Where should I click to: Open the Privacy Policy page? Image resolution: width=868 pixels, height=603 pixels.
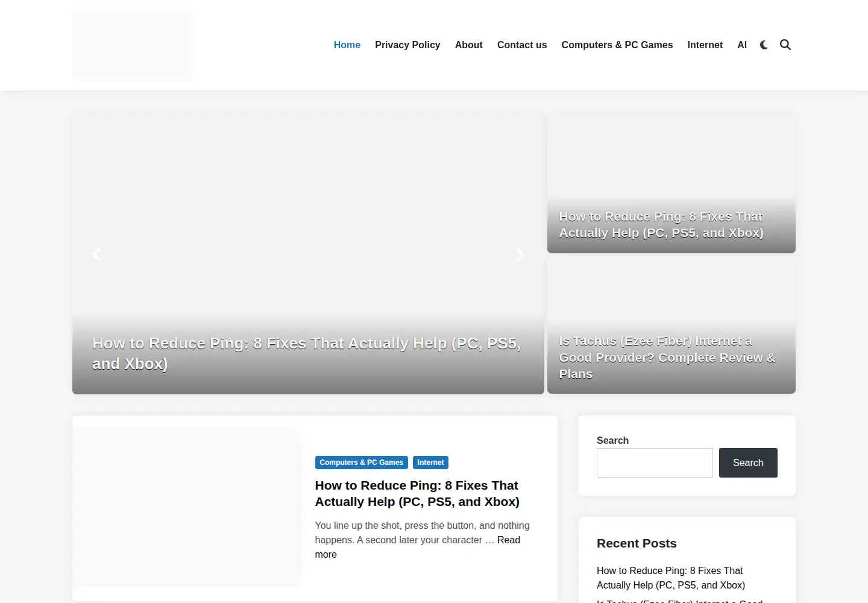click(x=407, y=45)
